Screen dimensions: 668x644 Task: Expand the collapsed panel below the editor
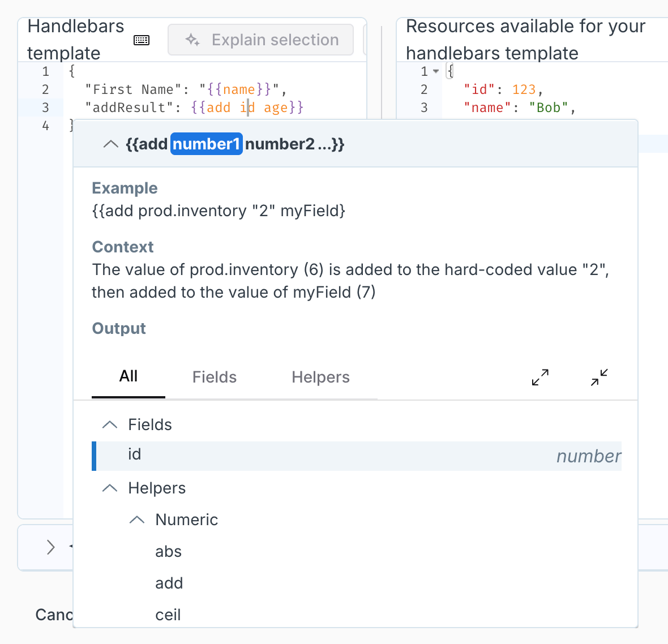tap(51, 547)
